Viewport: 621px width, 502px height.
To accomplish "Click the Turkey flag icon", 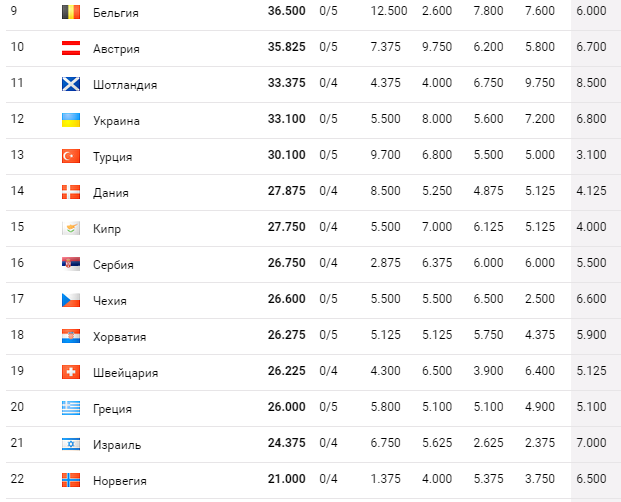I will click(70, 157).
